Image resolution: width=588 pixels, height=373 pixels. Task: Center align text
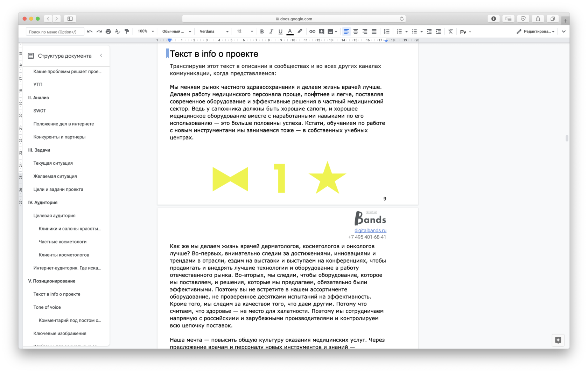356,31
